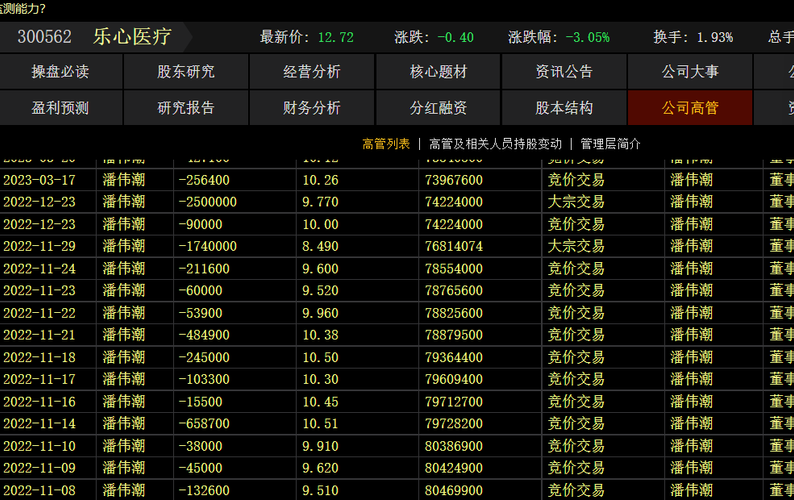Click change percent -3.05%

point(587,37)
